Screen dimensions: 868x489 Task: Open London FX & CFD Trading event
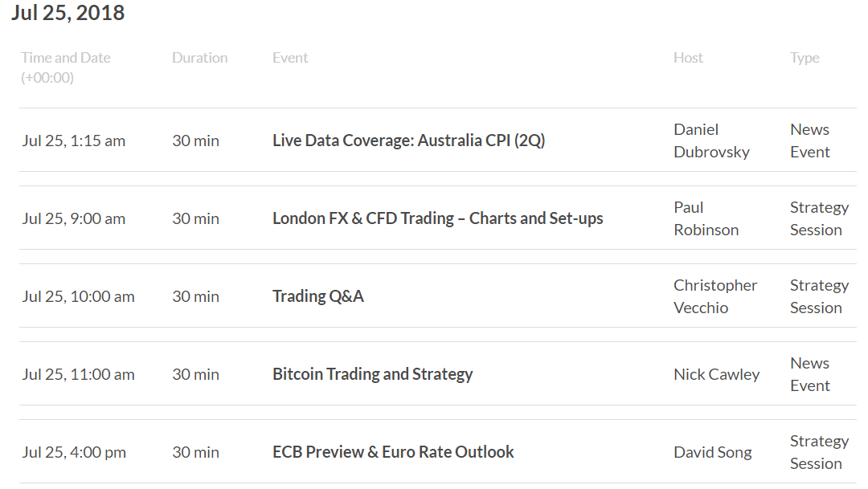coord(437,218)
